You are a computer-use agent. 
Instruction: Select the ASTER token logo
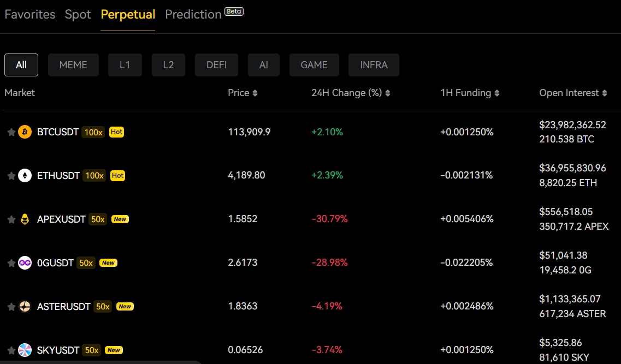25,306
